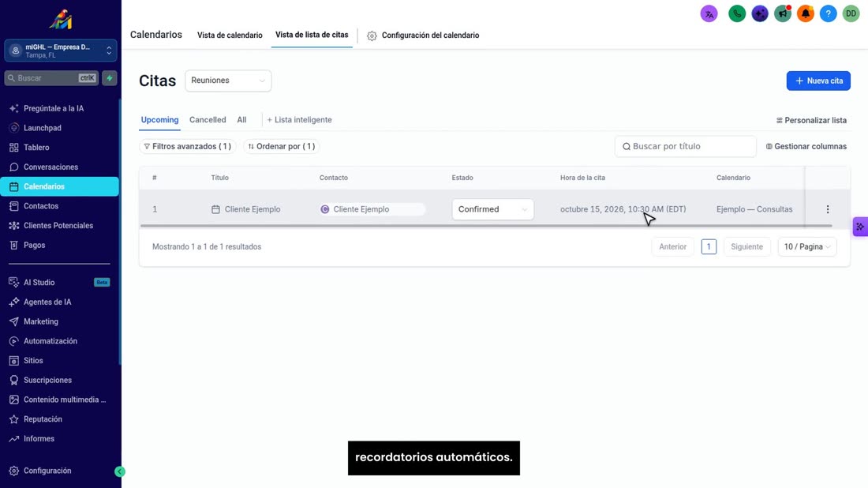Click the table horizontal scrollbar
The image size is (868, 488).
coord(486,226)
